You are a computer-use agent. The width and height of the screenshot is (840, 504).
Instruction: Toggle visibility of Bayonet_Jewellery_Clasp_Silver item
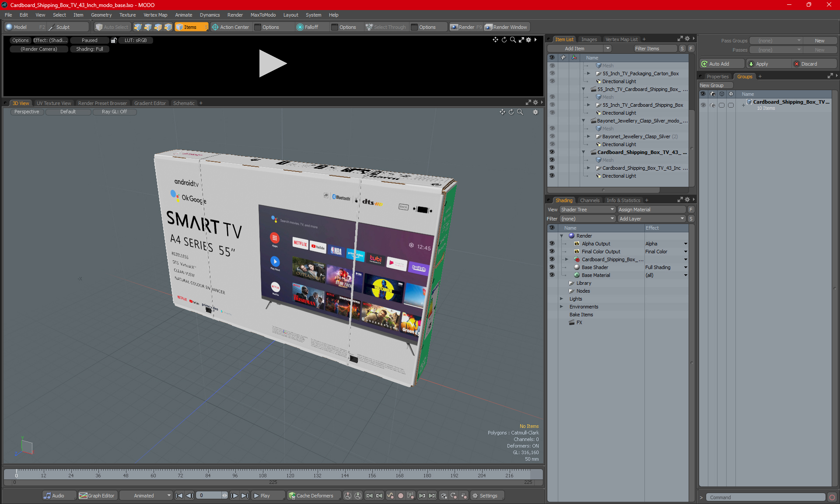(552, 136)
